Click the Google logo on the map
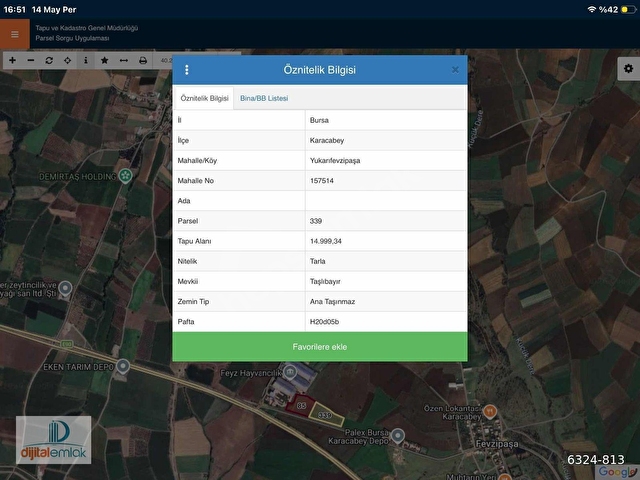Screen dimensions: 640x480 coord(617,472)
